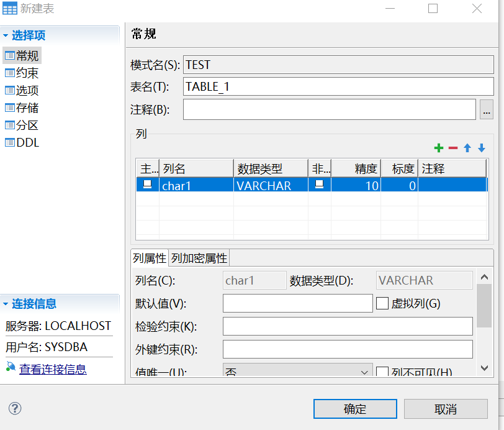This screenshot has width=504, height=430.
Task: Remove selected column with red minus icon
Action: [x=453, y=148]
